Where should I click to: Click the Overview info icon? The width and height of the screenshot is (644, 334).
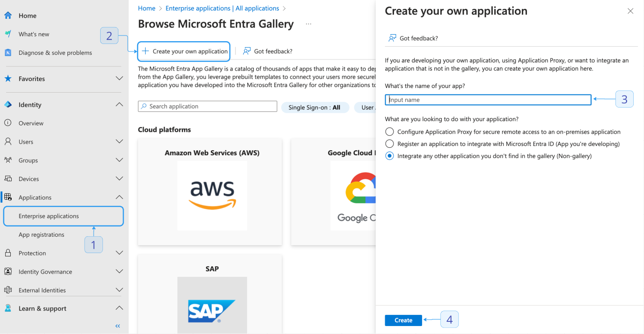(8, 123)
